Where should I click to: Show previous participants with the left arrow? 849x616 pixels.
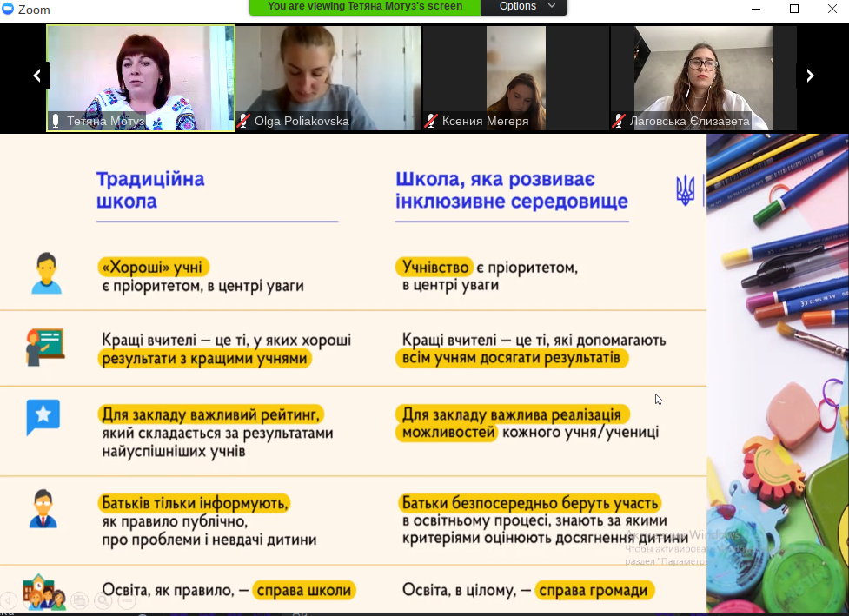[36, 76]
